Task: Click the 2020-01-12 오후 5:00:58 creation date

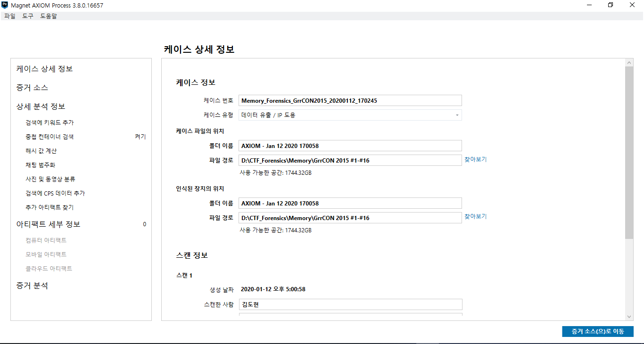Action: (273, 289)
